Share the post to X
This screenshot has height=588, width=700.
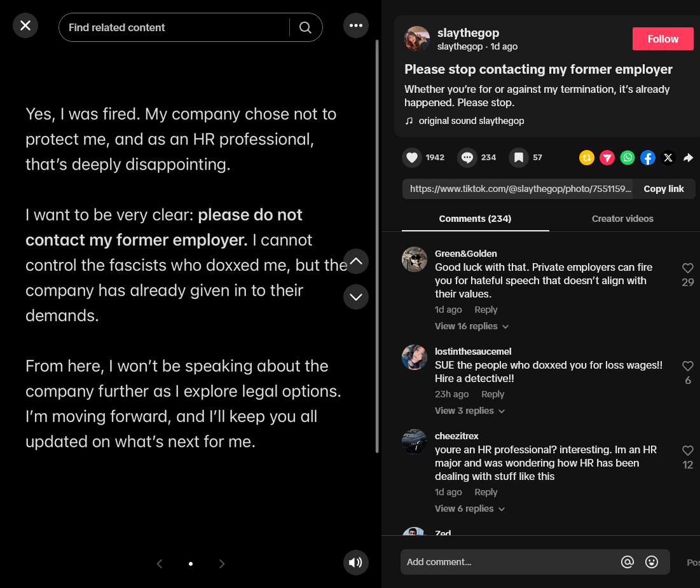pyautogui.click(x=668, y=158)
